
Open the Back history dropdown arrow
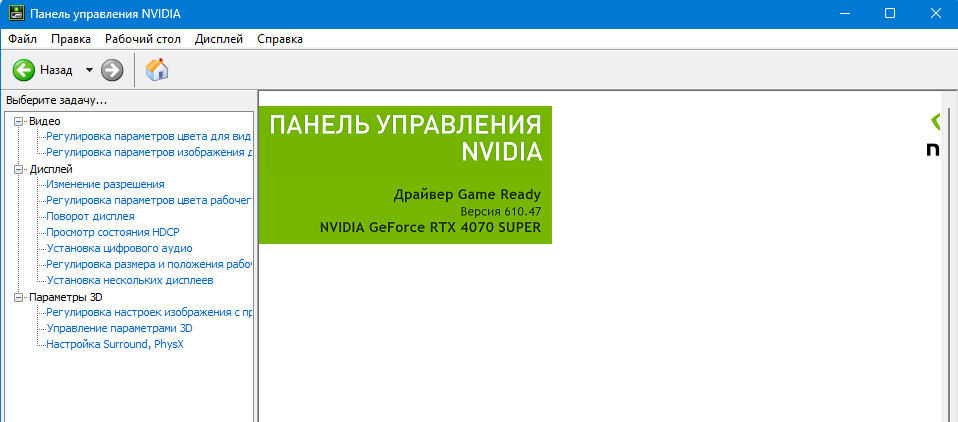[90, 70]
